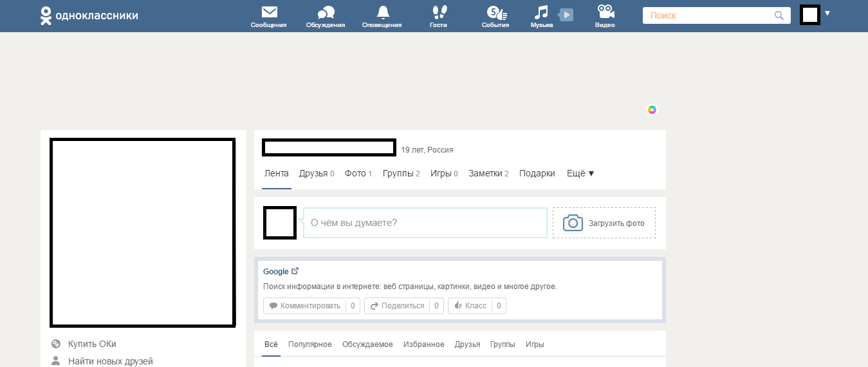The height and width of the screenshot is (367, 868).
Task: Click the header profile avatar thumbnail
Action: pos(809,15)
